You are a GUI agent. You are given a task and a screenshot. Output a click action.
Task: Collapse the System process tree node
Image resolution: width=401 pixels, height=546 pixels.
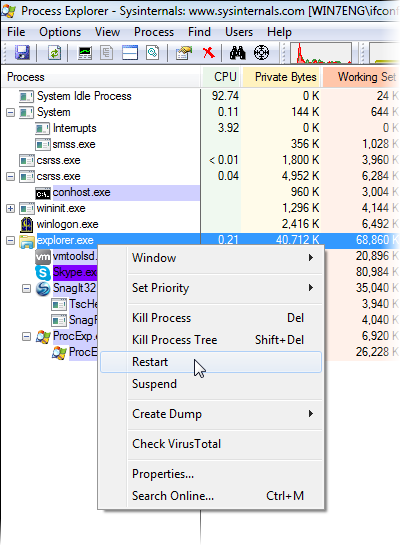(10, 112)
